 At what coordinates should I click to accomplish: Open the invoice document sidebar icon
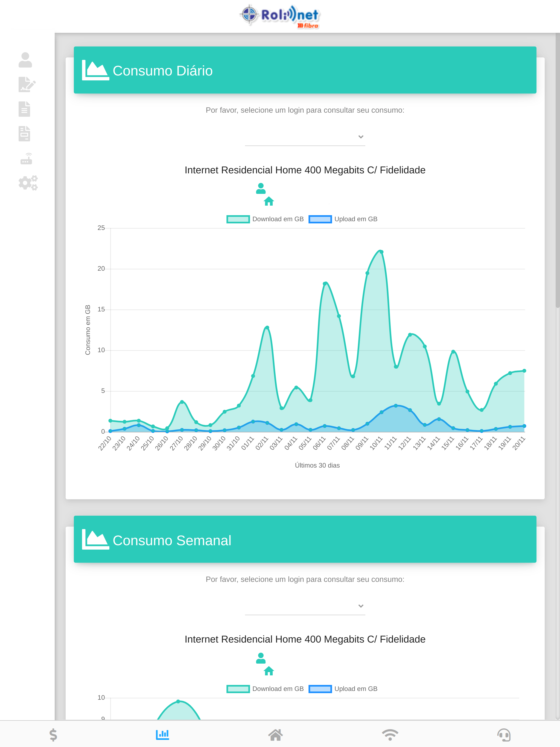24,134
